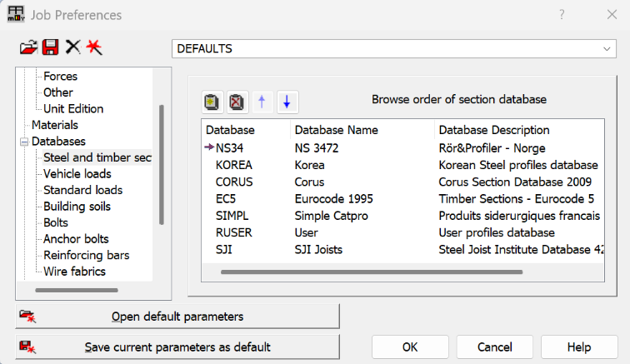
Task: Select Wire fabrics tree item
Action: [x=74, y=272]
